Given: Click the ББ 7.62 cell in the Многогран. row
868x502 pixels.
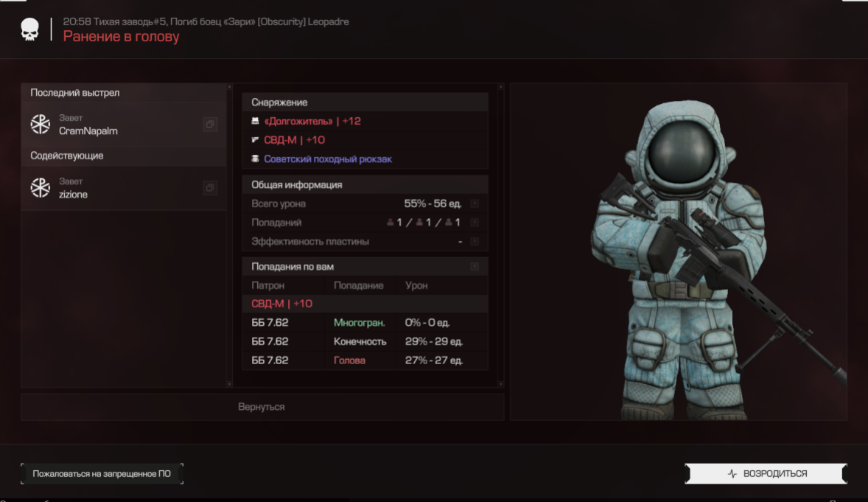Looking at the screenshot, I should pos(270,322).
